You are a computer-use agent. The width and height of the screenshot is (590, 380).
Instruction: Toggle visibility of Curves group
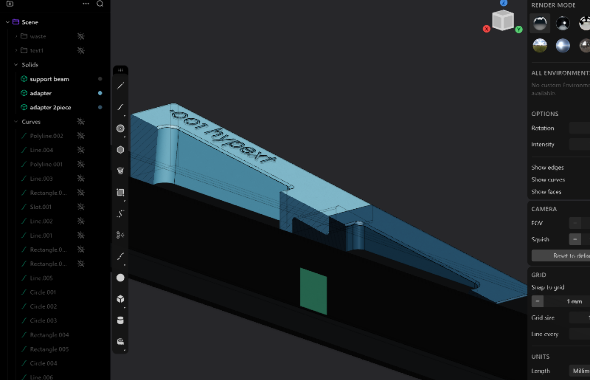pyautogui.click(x=81, y=122)
